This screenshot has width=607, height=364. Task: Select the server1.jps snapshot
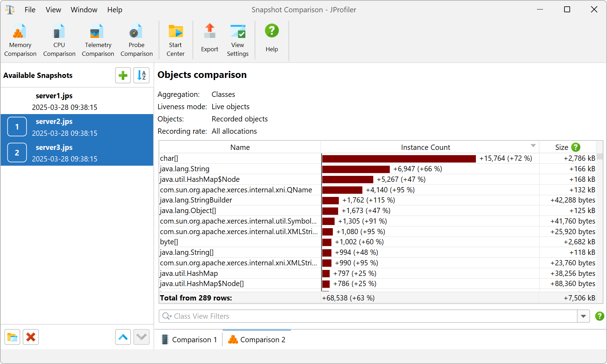[77, 101]
